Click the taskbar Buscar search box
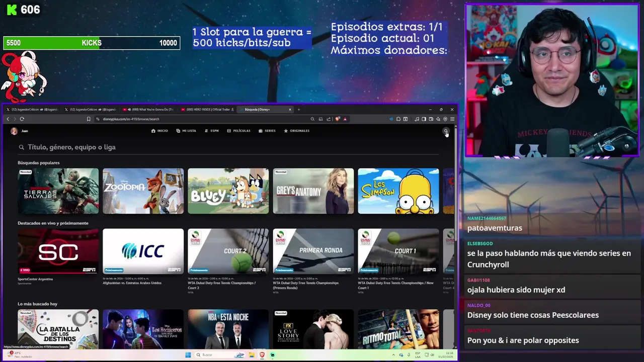The width and height of the screenshot is (644, 362). (220, 355)
